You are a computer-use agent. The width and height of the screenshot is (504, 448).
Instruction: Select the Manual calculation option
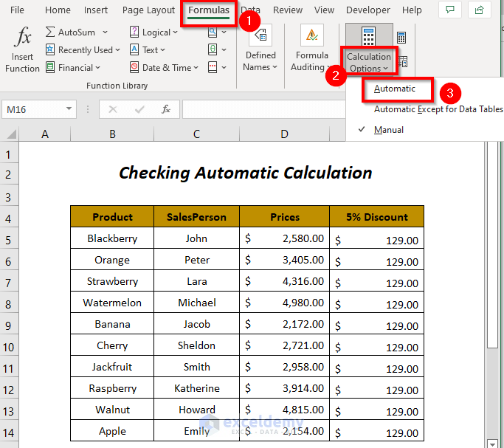[389, 130]
